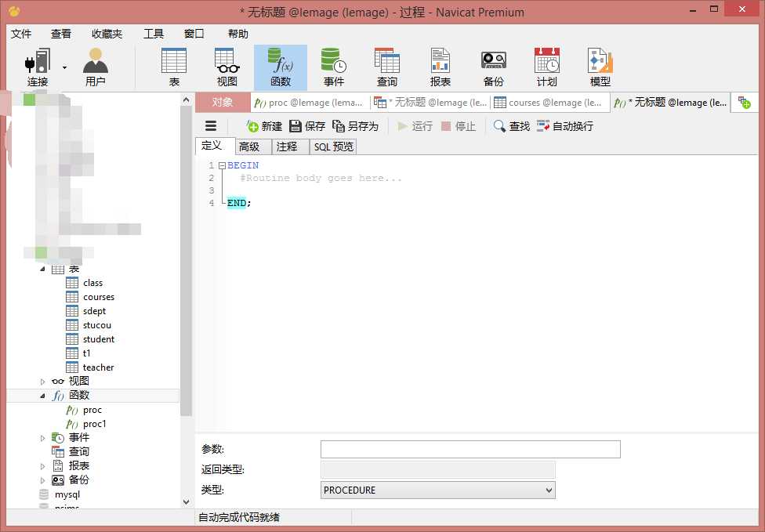This screenshot has width=765, height=532.
Task: Collapse the 表 tables tree node
Action: coord(42,269)
